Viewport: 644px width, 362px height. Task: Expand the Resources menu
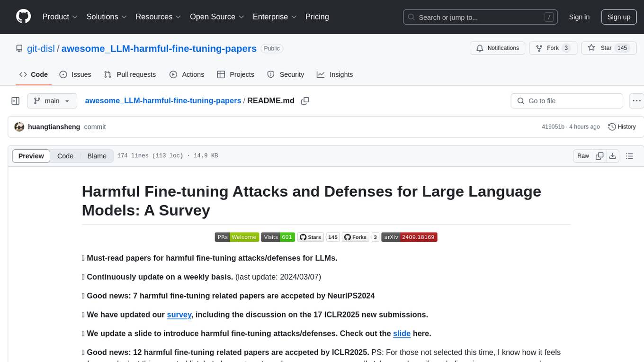158,17
